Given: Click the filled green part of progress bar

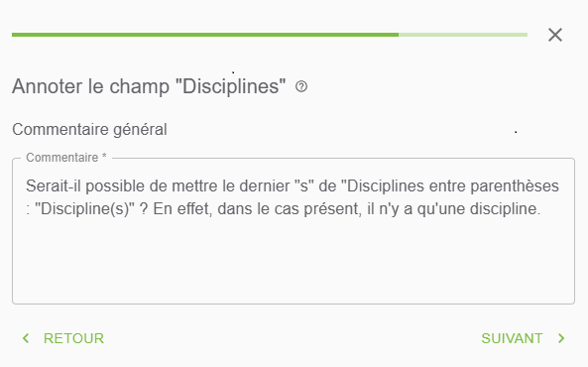Looking at the screenshot, I should point(205,35).
